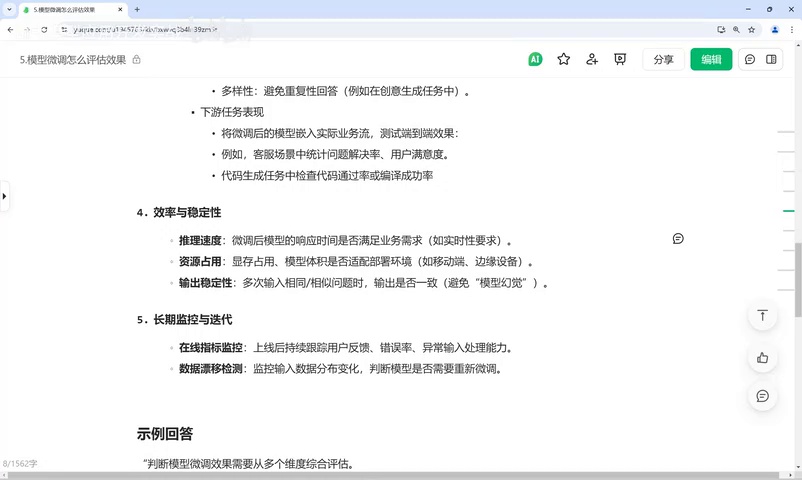Open browser zoom indicator icon

(x=736, y=30)
